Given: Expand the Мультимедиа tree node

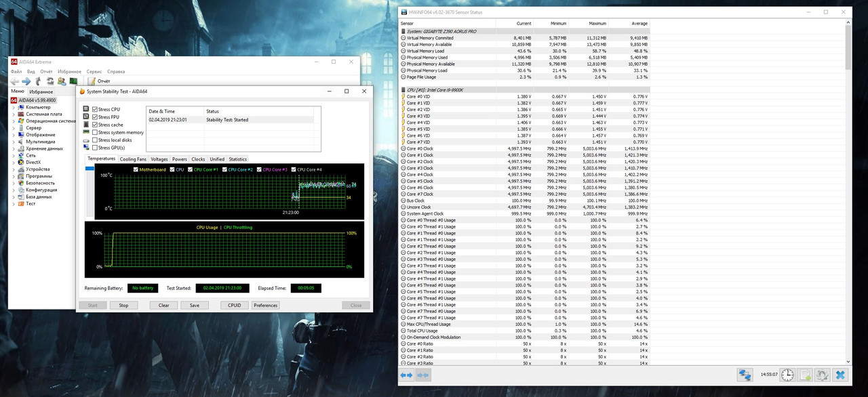Looking at the screenshot, I should tap(13, 142).
